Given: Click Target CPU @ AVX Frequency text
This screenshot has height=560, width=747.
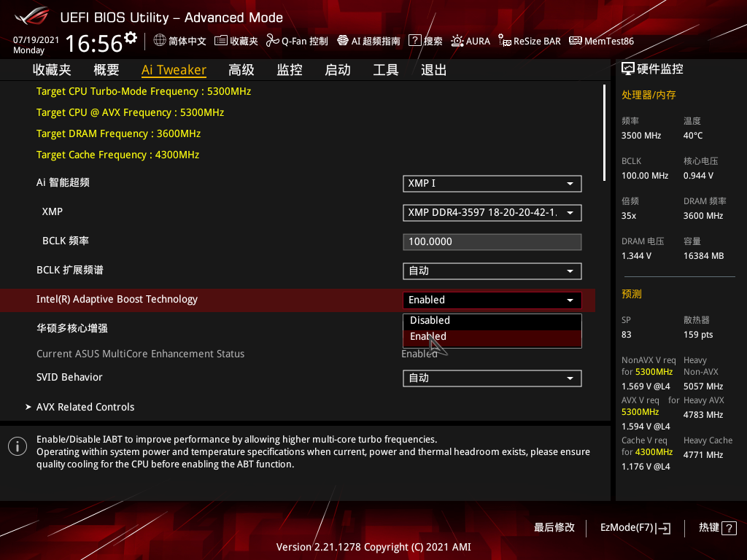Looking at the screenshot, I should coord(130,113).
